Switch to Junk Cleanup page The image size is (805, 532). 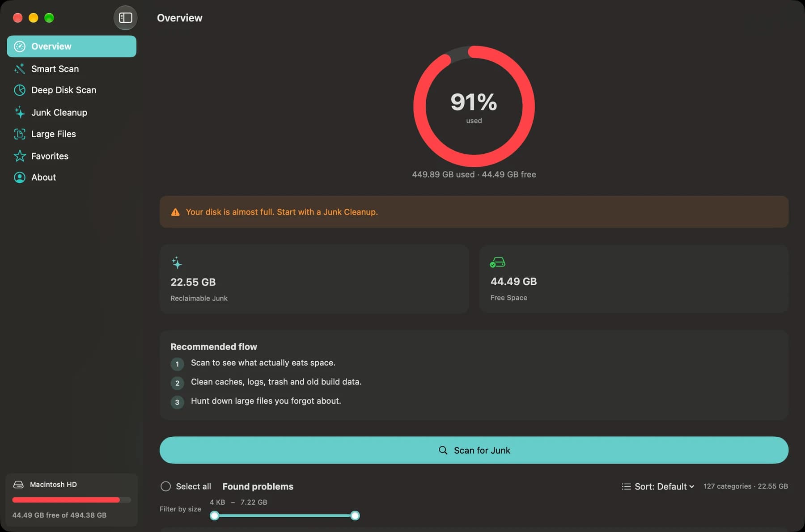point(72,112)
